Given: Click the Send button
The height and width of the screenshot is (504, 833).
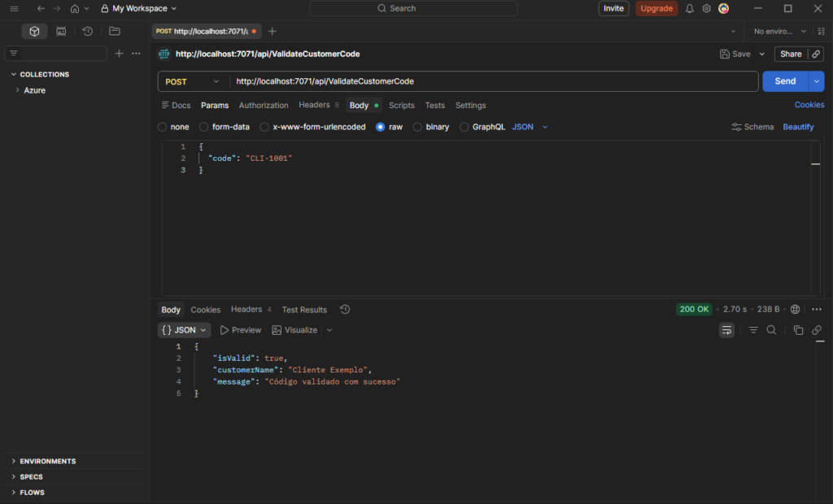Looking at the screenshot, I should (x=784, y=81).
